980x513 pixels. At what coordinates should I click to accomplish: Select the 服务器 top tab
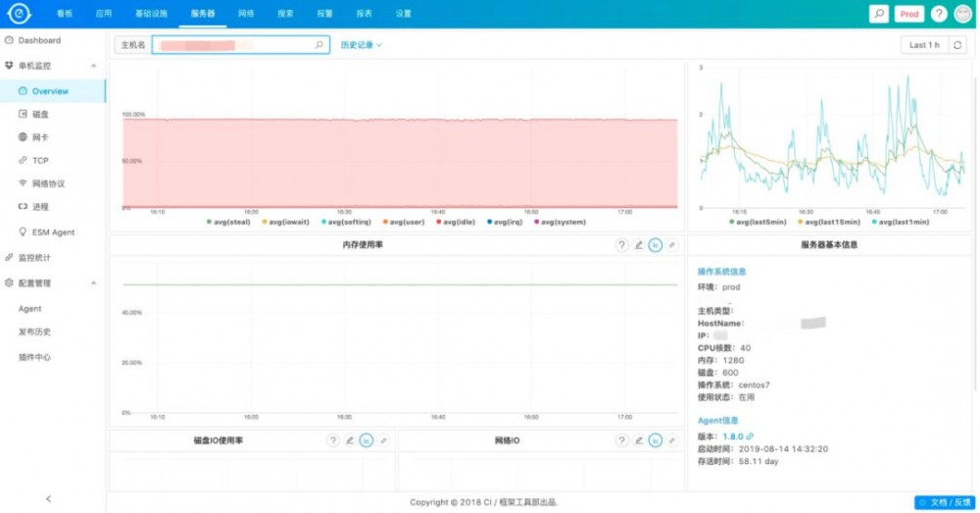pos(203,13)
